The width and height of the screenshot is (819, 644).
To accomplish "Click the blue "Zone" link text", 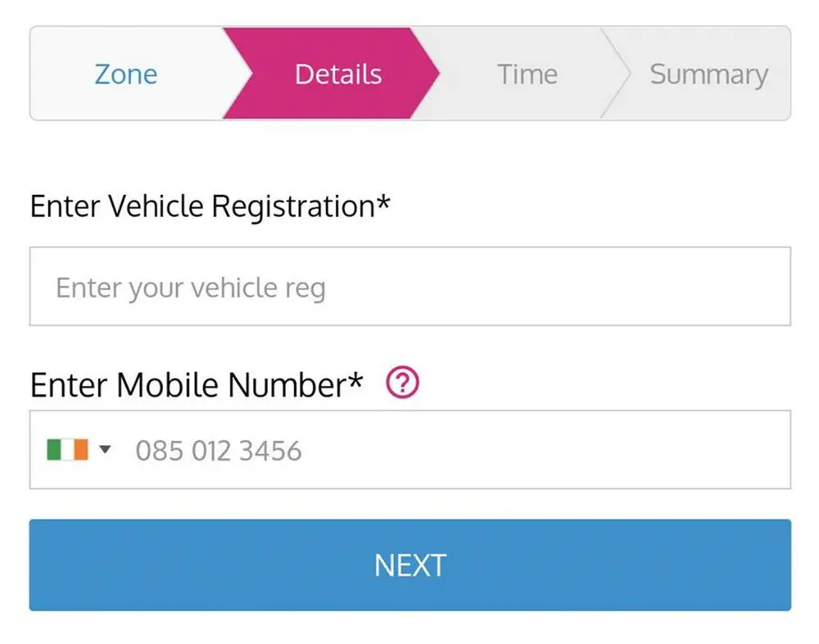I will [125, 74].
